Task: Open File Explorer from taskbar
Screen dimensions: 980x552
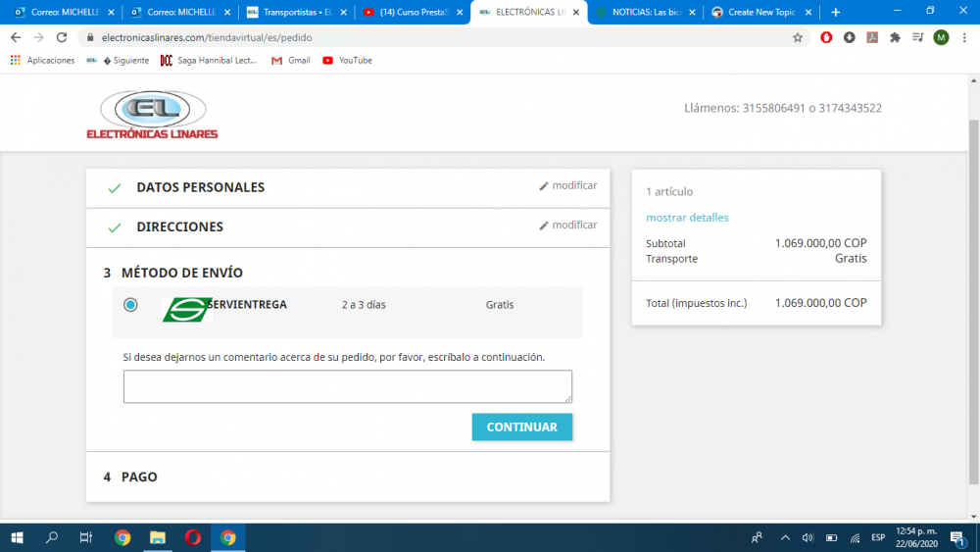Action: click(x=158, y=537)
